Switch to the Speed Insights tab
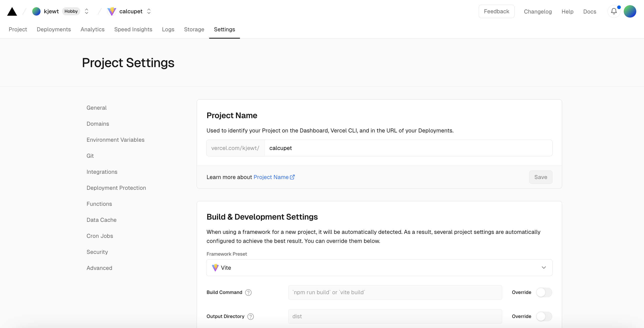The height and width of the screenshot is (328, 644). pyautogui.click(x=133, y=29)
